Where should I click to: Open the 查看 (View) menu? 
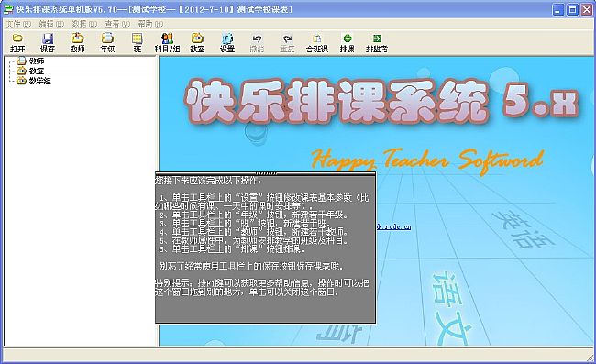tap(117, 24)
